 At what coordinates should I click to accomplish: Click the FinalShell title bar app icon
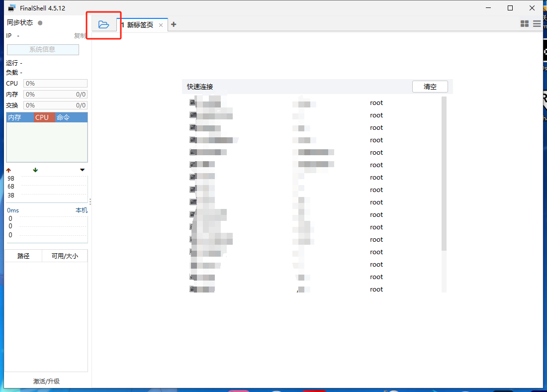(x=12, y=8)
